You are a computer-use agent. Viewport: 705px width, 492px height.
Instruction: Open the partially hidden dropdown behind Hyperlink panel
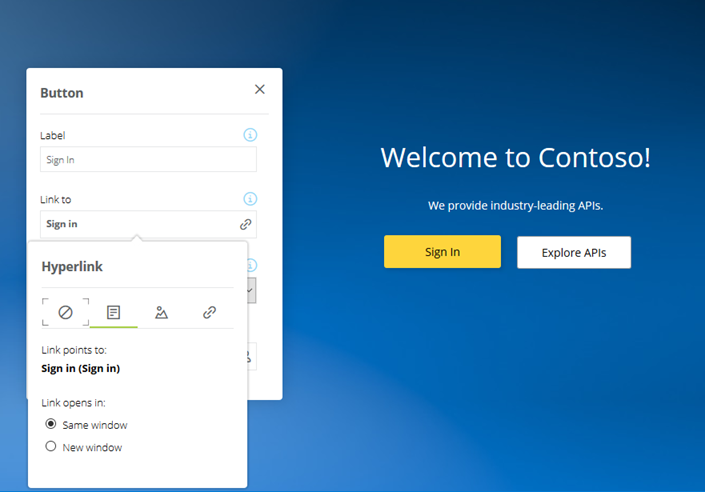point(251,290)
